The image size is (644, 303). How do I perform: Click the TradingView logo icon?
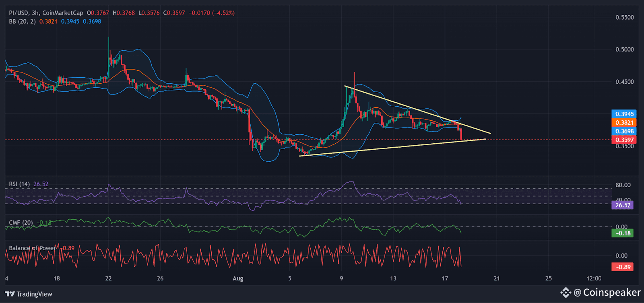[10, 294]
